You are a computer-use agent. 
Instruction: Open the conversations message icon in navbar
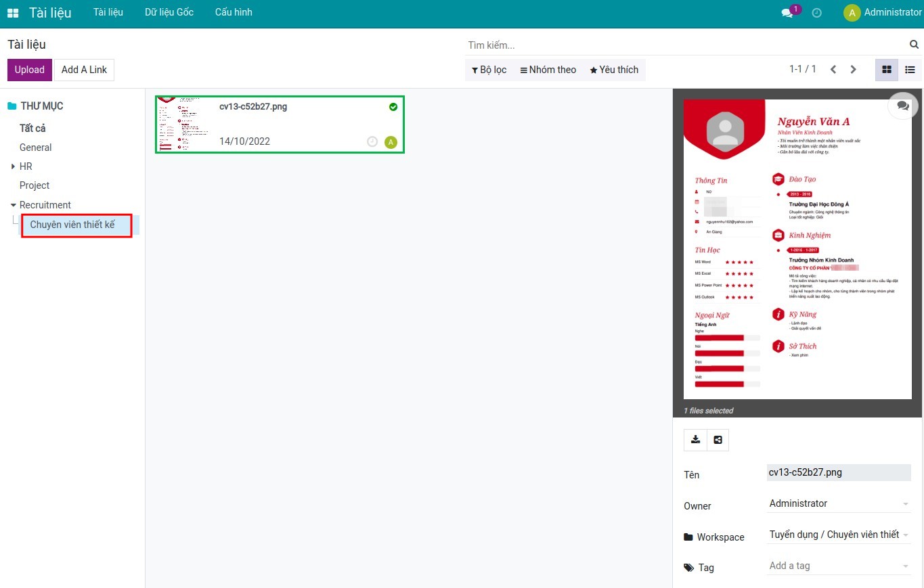(787, 13)
